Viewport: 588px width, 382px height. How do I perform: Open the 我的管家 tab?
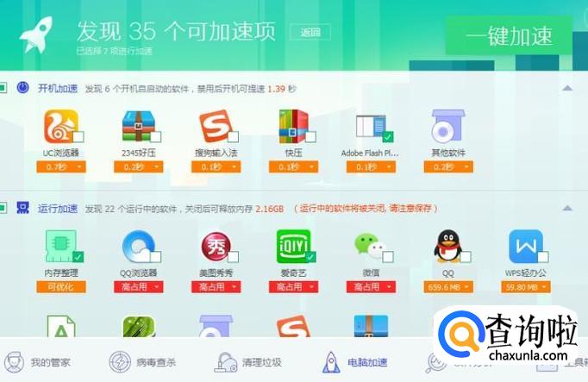pyautogui.click(x=37, y=362)
